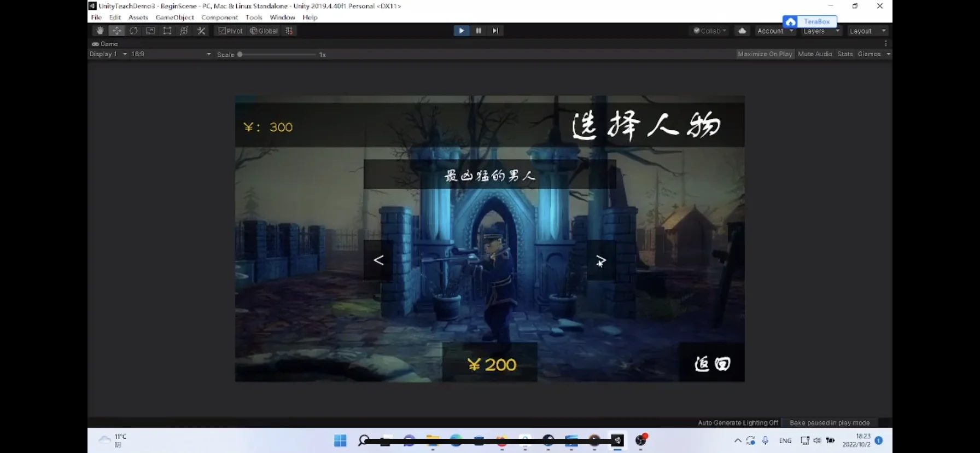Click the next character arrow button
This screenshot has height=453, width=980.
tap(601, 260)
